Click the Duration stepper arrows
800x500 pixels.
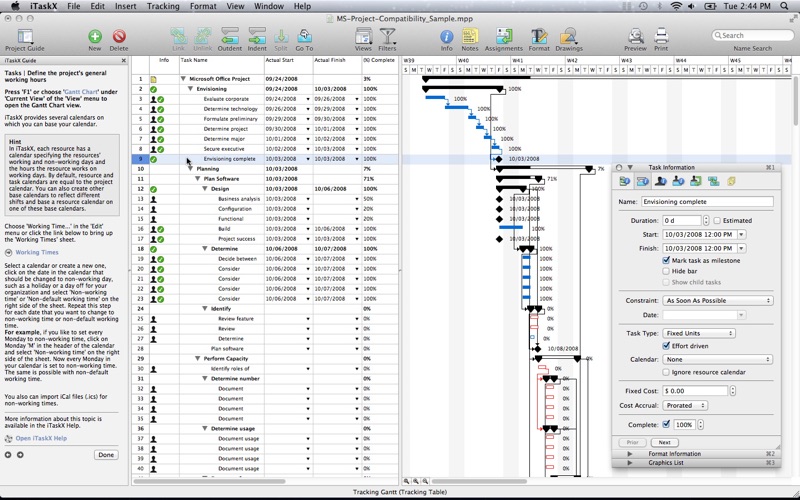(x=706, y=220)
